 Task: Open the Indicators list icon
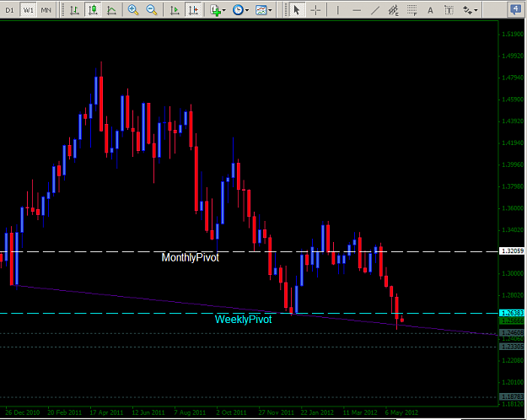click(x=215, y=10)
